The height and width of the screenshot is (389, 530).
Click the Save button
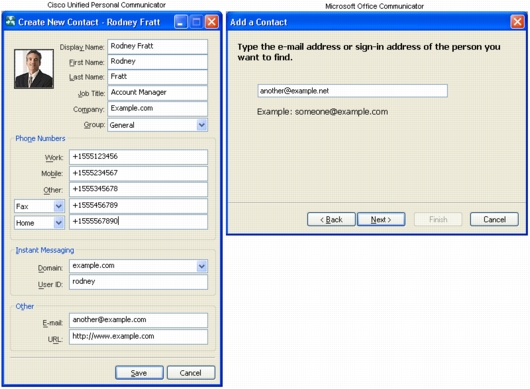139,373
